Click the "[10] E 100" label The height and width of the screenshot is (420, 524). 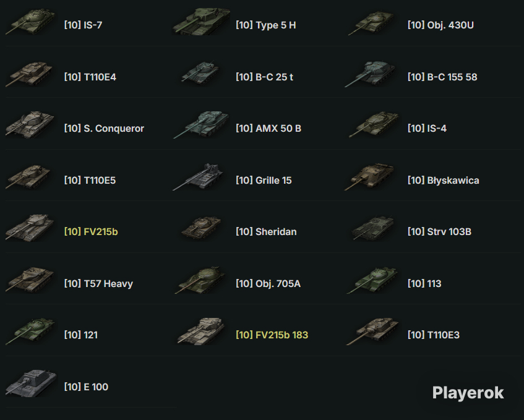(86, 387)
